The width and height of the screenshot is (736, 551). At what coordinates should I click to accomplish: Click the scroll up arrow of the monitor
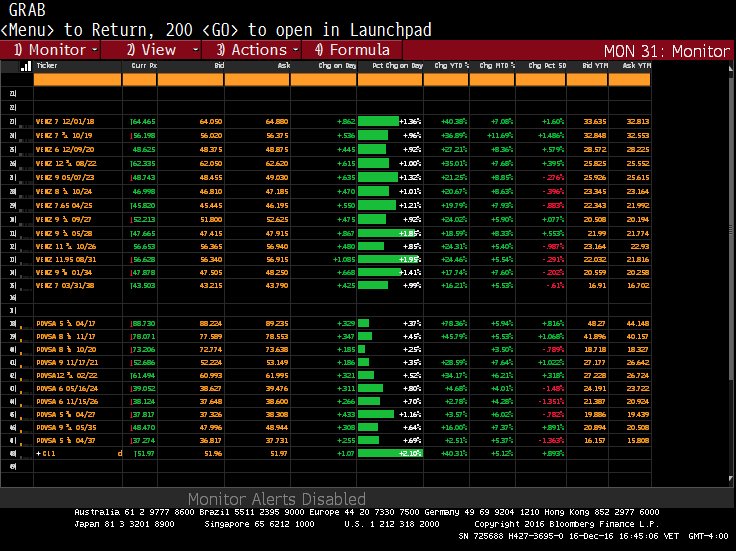click(x=730, y=69)
